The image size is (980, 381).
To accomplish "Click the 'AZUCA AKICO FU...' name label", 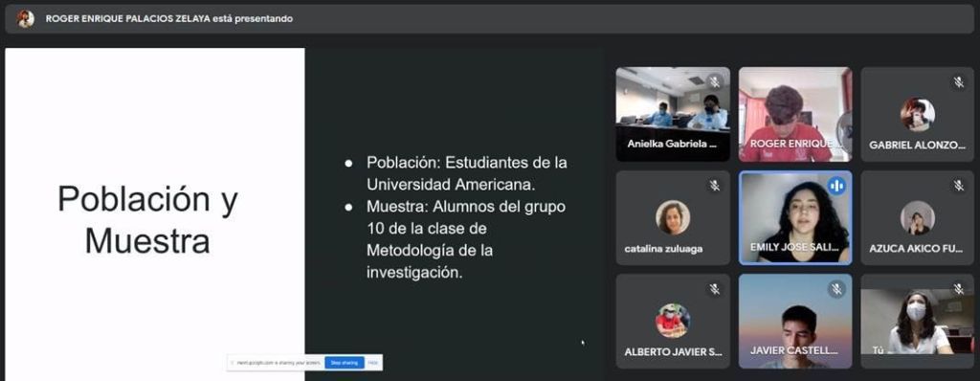I will click(916, 249).
